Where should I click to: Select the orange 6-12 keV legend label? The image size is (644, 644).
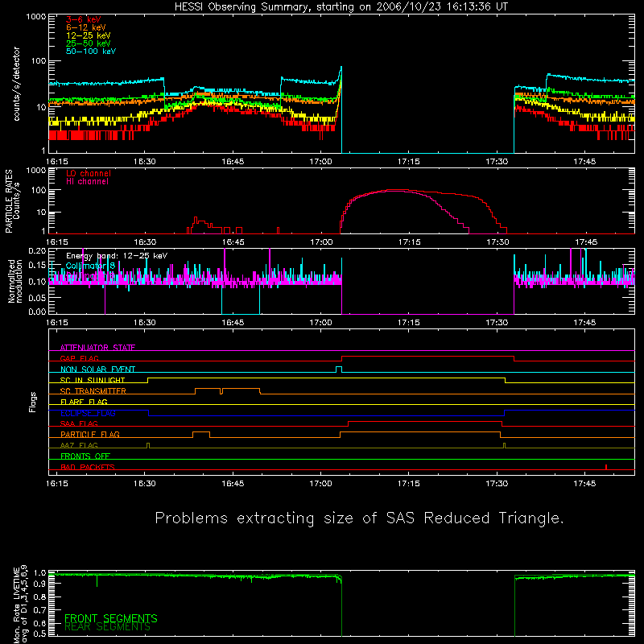pos(86,27)
